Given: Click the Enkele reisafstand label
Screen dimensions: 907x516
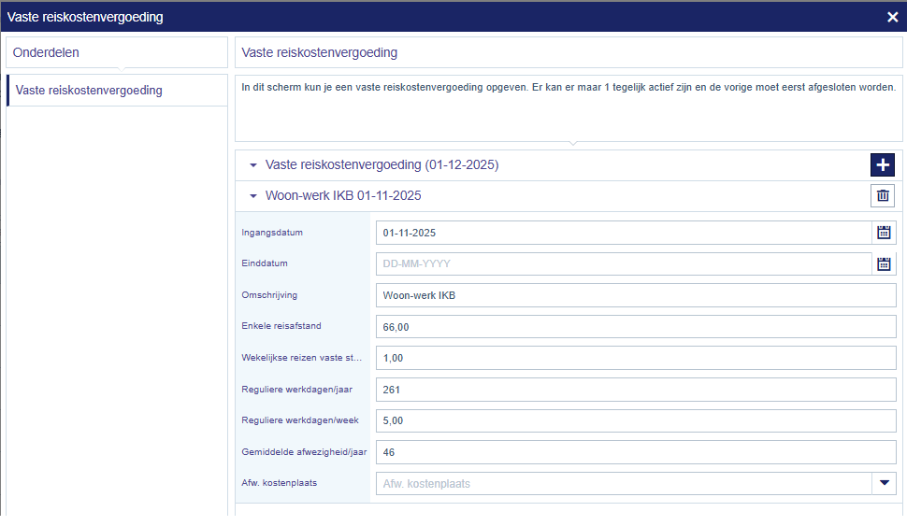Looking at the screenshot, I should point(281,326).
